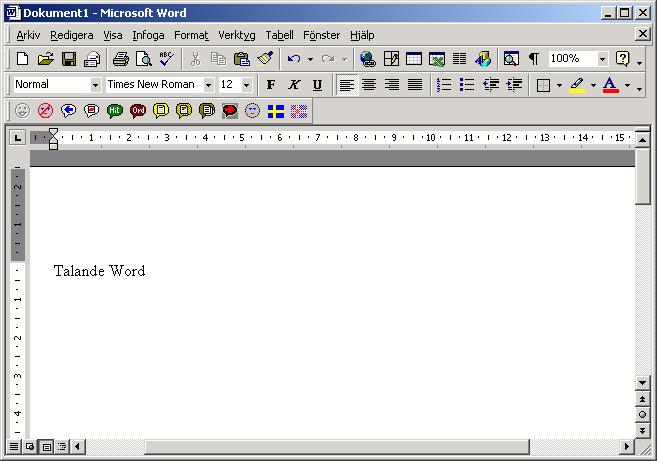Switch to outline view button

tap(62, 447)
